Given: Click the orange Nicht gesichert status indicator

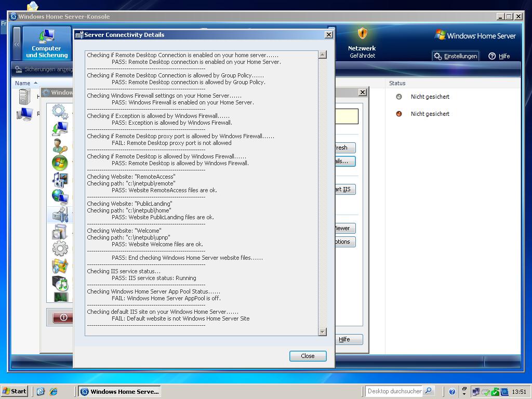Looking at the screenshot, I should [x=399, y=114].
